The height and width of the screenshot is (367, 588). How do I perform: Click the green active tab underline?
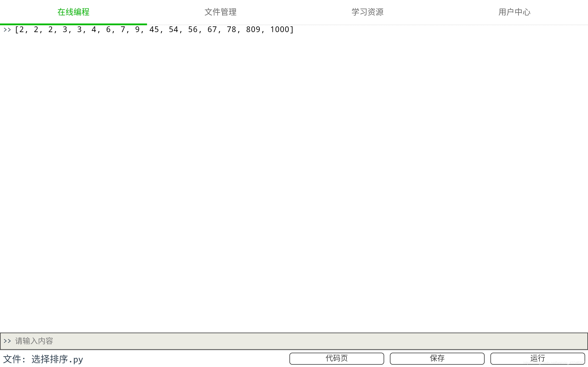(x=73, y=24)
